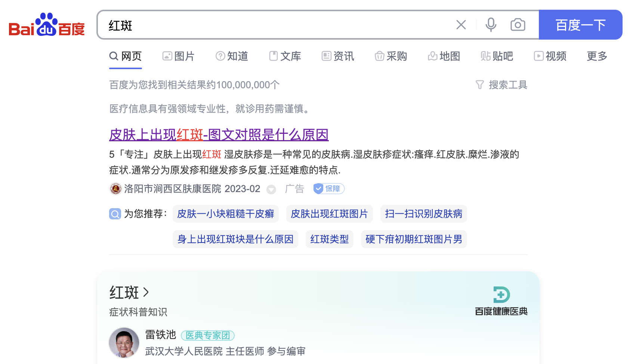Click the expert's avatar photo
Screen dimensions: 639x364
click(124, 342)
